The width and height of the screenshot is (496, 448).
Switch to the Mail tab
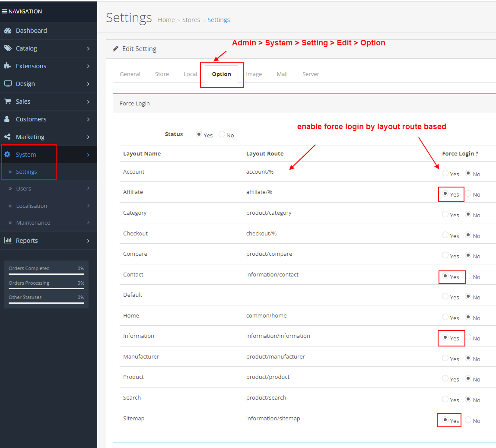[282, 74]
